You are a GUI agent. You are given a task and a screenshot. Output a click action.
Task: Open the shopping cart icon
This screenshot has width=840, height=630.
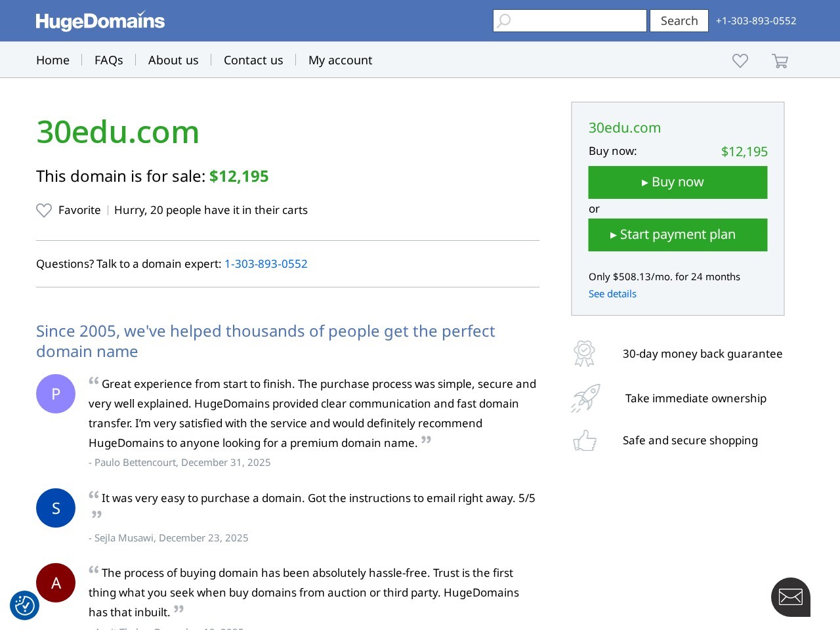(780, 61)
